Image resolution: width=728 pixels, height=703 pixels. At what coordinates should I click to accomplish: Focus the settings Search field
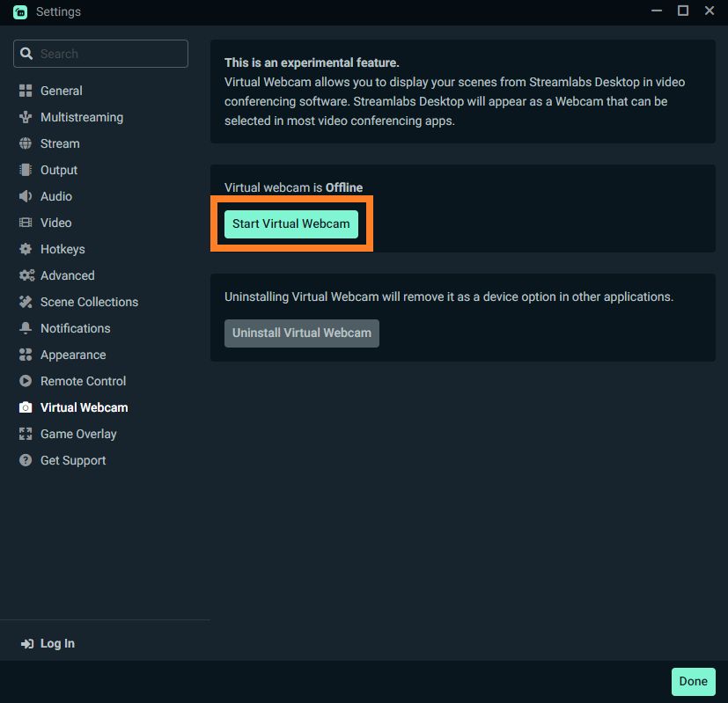coord(100,54)
